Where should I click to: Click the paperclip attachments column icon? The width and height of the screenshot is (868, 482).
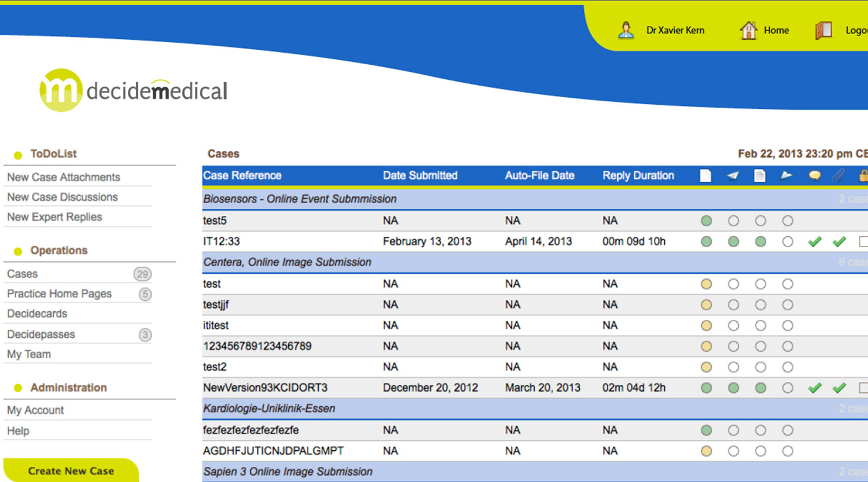[838, 176]
